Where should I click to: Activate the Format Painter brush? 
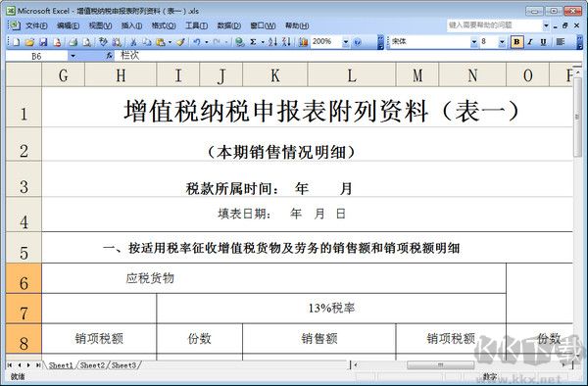click(x=180, y=42)
